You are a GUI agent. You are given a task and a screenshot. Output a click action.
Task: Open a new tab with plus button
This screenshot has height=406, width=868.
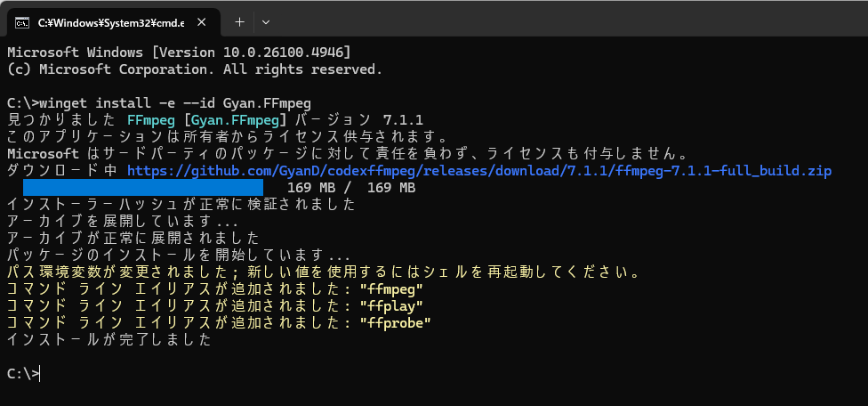pyautogui.click(x=239, y=22)
